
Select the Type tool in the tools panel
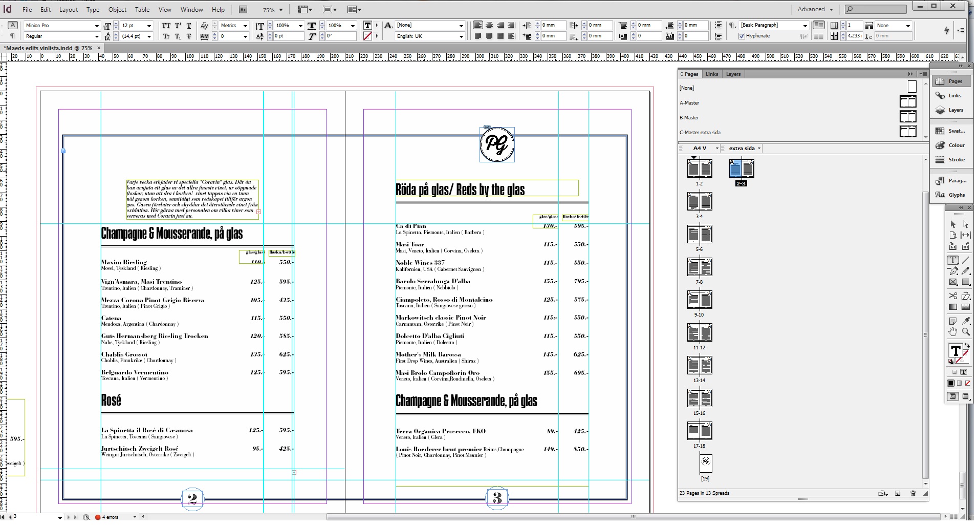click(x=953, y=260)
